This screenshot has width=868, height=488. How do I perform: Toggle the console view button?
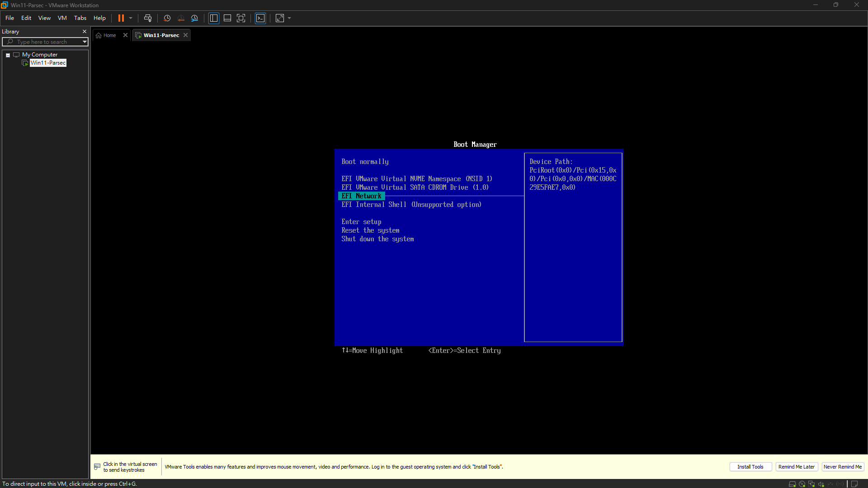pyautogui.click(x=260, y=18)
